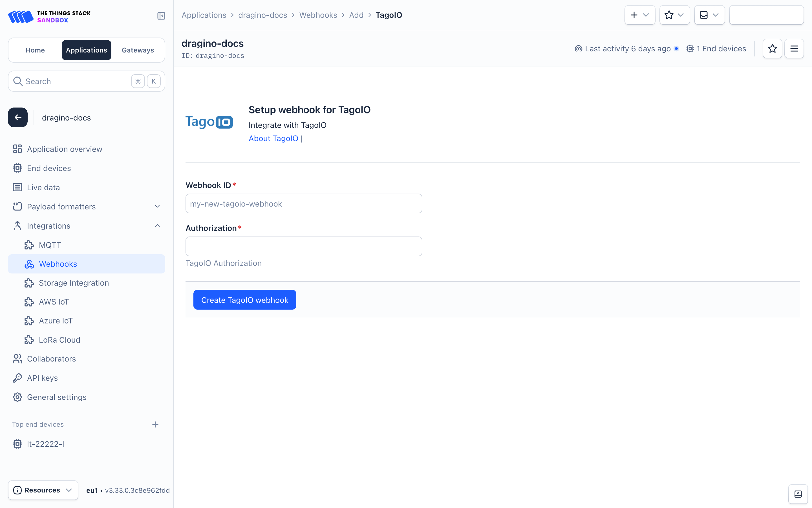The image size is (812, 508).
Task: Open Azure IoT integration
Action: point(87,321)
